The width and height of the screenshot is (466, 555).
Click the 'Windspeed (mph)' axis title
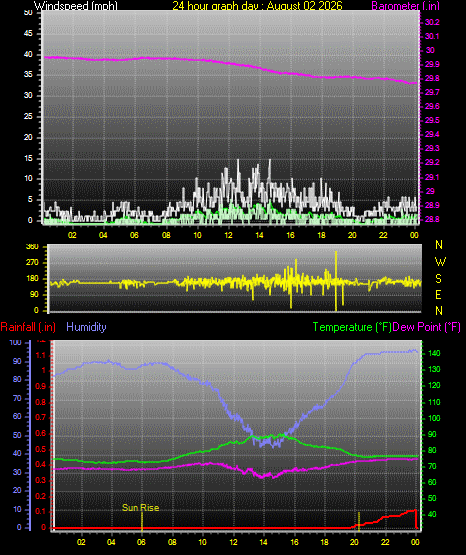point(76,5)
